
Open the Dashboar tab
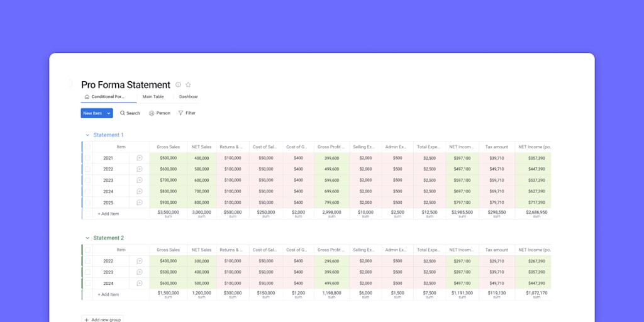[189, 97]
